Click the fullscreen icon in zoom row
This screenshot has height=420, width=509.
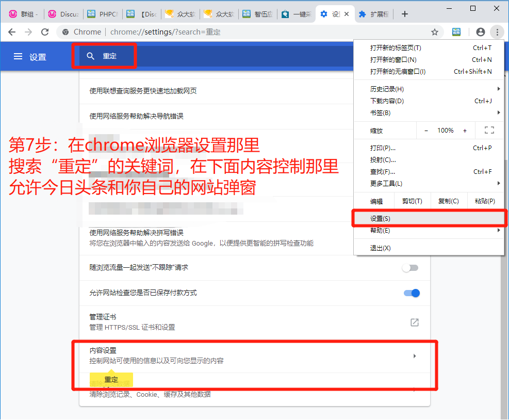click(x=489, y=130)
